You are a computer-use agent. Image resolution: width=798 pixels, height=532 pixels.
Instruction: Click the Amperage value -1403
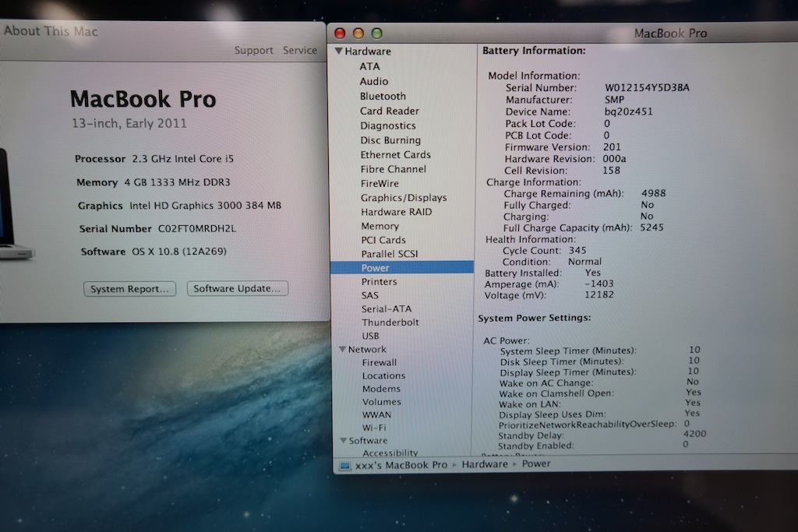(x=599, y=284)
